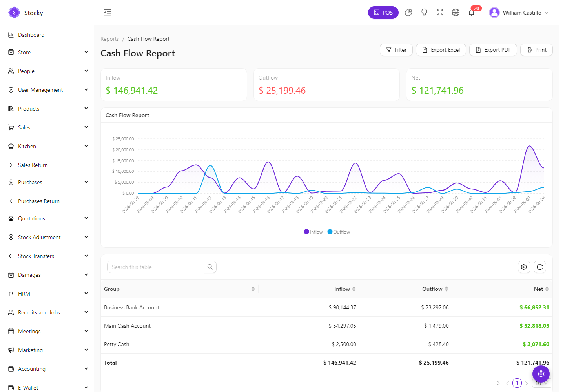Enter fullscreen mode with the expand icon
Screen dimensions: 565x392
click(440, 13)
